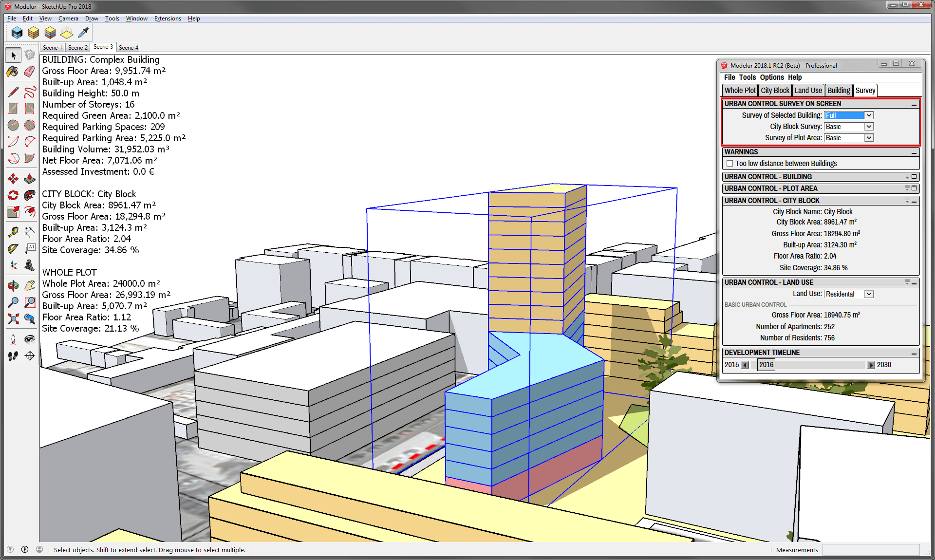Activate the Walk tool
The image size is (935, 560).
[x=13, y=355]
